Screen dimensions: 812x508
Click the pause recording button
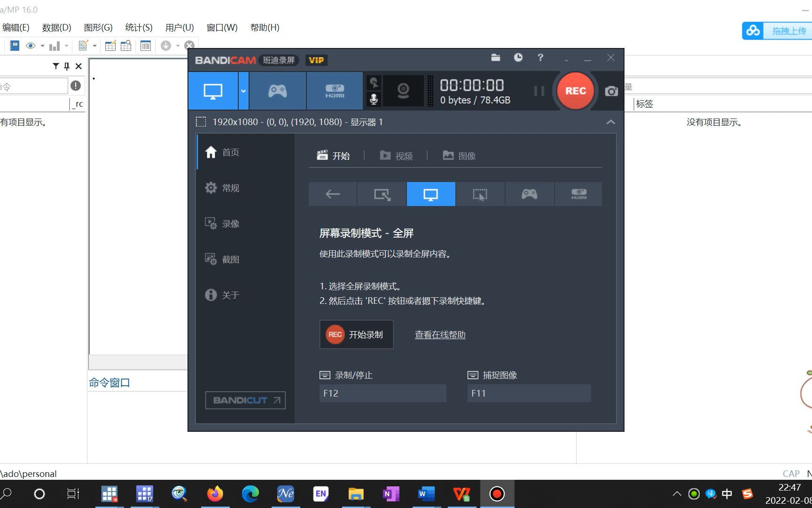(x=539, y=91)
